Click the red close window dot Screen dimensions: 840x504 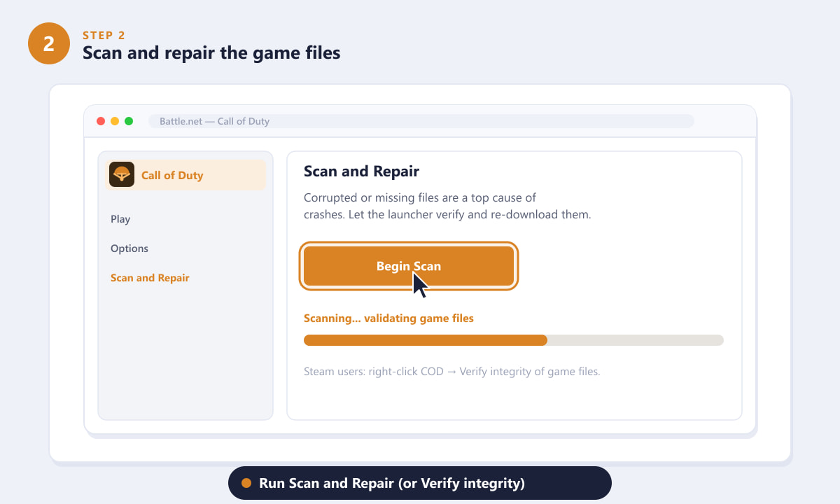tap(101, 121)
